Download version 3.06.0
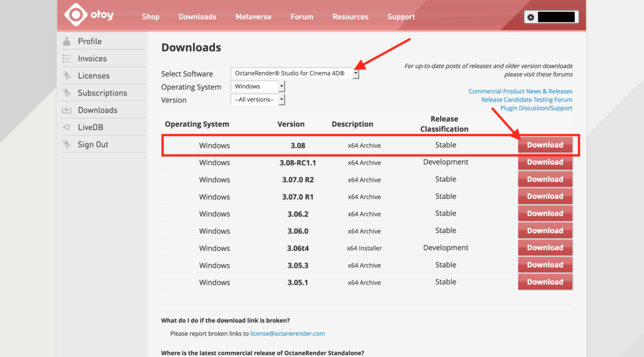 pyautogui.click(x=545, y=231)
